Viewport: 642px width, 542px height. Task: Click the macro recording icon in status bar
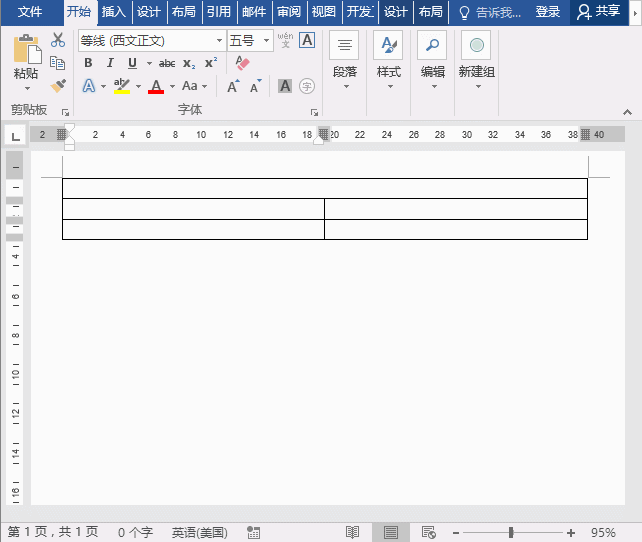pos(253,532)
